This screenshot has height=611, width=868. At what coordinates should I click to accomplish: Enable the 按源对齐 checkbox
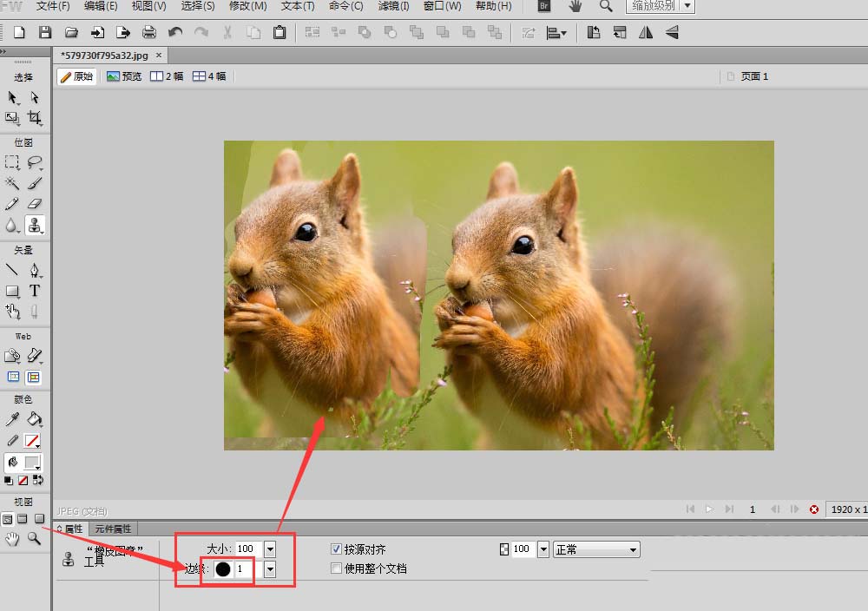(337, 549)
